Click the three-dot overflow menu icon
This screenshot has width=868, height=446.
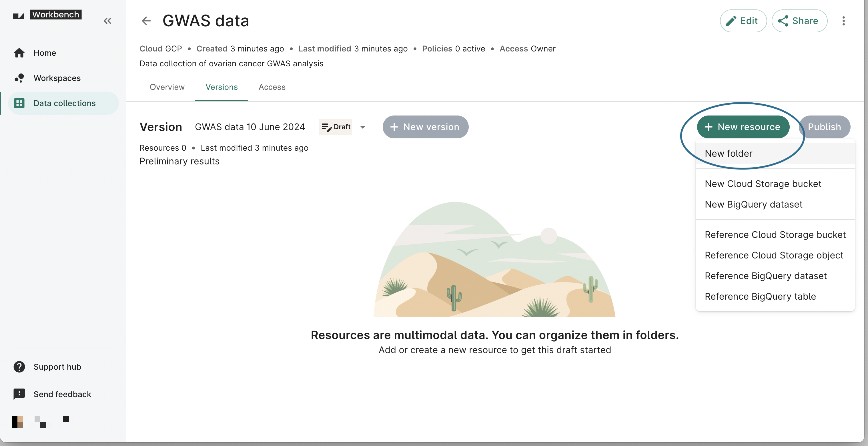843,21
